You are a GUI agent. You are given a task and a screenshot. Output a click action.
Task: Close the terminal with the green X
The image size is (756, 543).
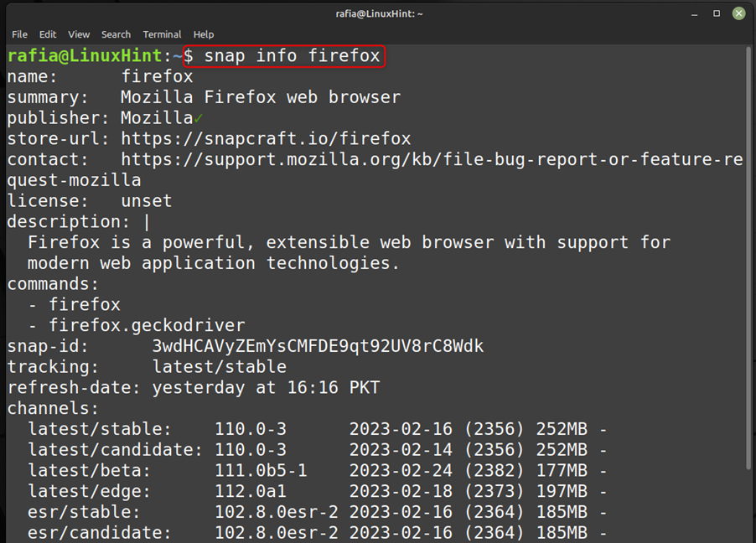tap(738, 13)
